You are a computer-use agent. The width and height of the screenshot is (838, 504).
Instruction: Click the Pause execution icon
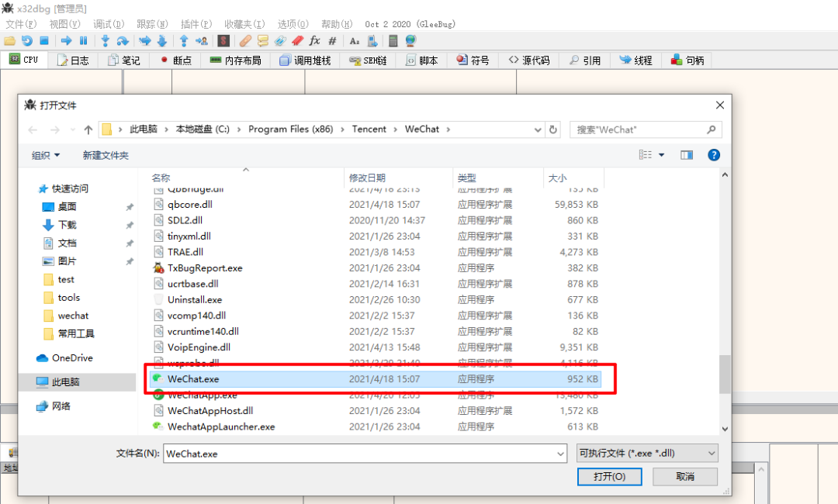tap(83, 40)
